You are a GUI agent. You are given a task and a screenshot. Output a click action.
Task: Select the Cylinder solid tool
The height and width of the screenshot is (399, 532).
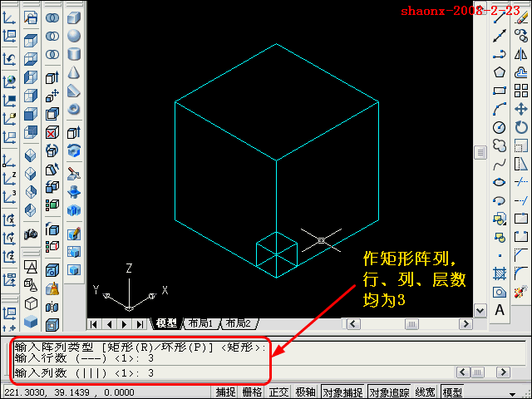coord(74,54)
